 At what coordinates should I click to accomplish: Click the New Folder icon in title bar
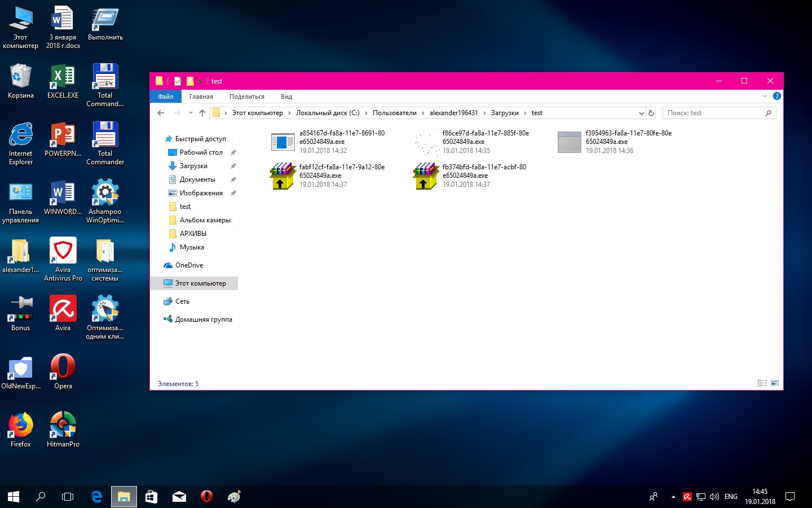click(x=190, y=81)
